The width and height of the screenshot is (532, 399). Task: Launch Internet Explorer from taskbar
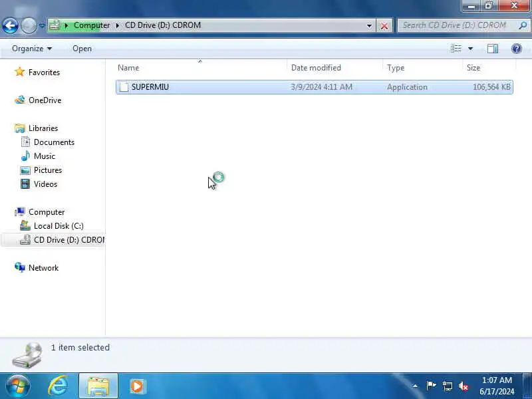coord(58,386)
